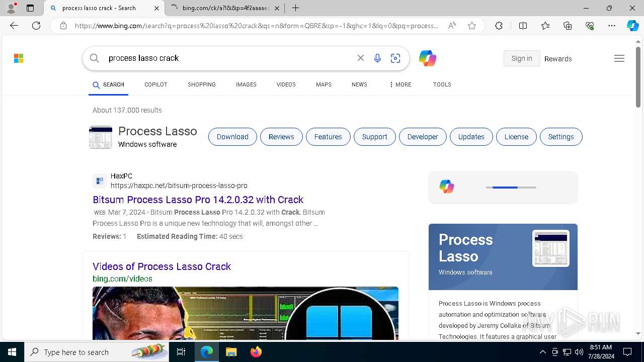Screen dimensions: 644x362
Task: Start voice search with microphone icon
Action: (377, 58)
